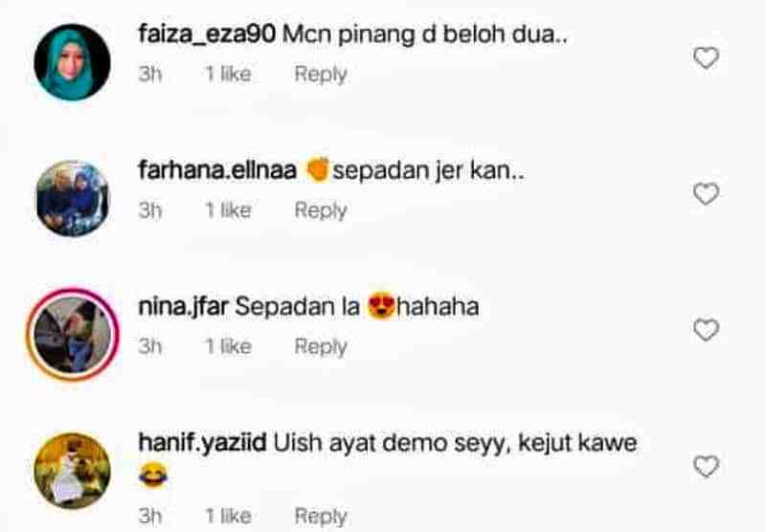The image size is (766, 532).
Task: Like the nina.jfar comment heart
Action: coord(706,330)
